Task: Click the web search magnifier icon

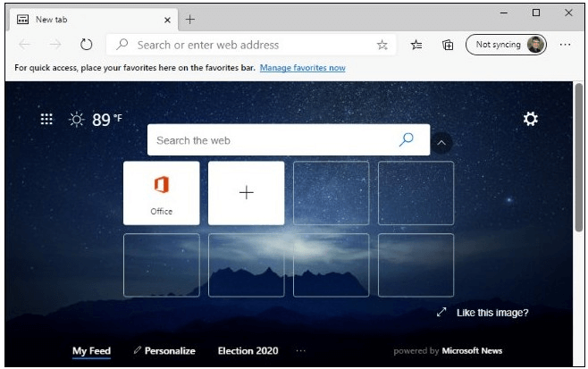Action: click(407, 139)
